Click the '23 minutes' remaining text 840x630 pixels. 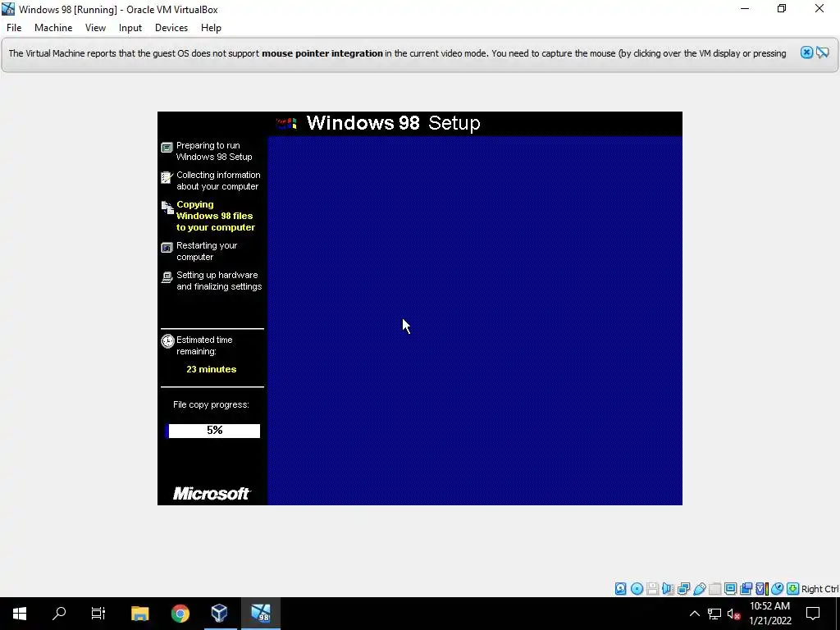point(211,369)
